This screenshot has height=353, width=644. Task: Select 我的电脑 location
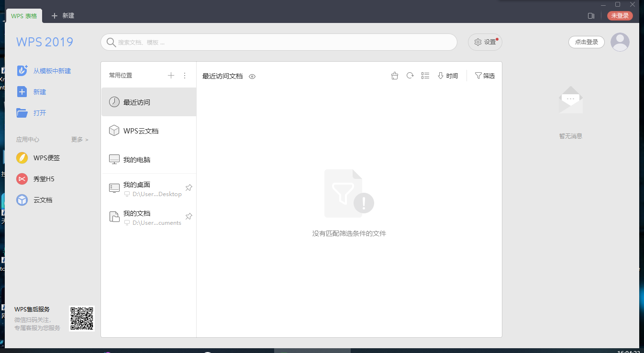(x=149, y=159)
